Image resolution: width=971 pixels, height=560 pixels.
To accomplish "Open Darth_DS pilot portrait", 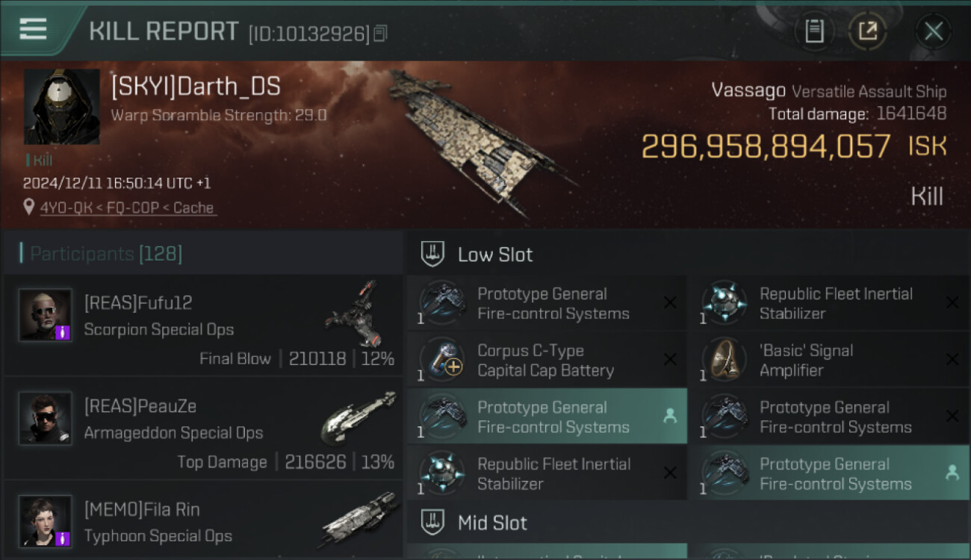I will 61,107.
